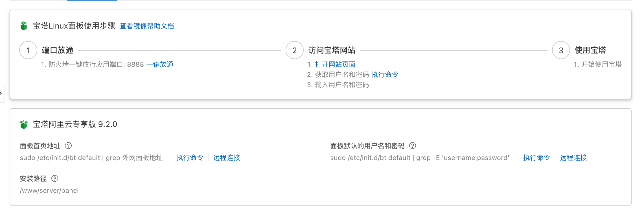Click 一键放通 to open port 8888
644x216 pixels.
pos(160,64)
